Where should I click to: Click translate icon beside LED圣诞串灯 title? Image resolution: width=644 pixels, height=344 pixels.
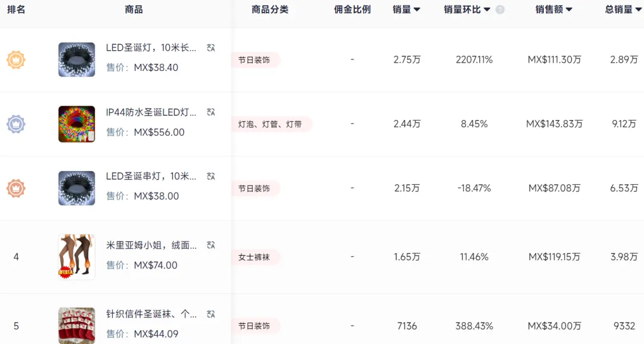[x=210, y=176]
